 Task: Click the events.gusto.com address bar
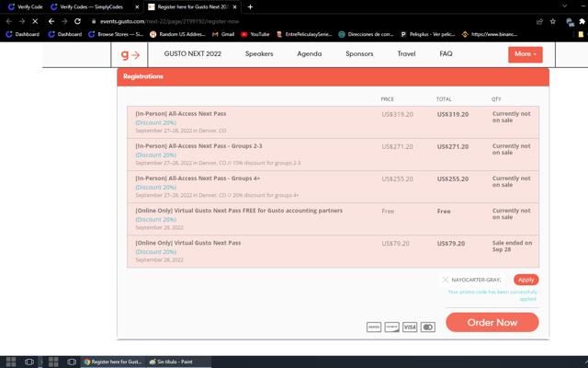(x=169, y=21)
